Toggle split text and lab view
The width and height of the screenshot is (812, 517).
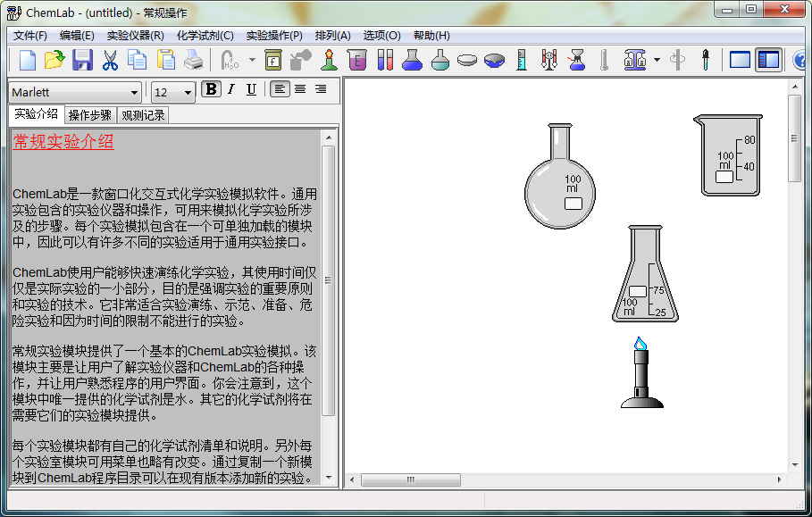click(x=768, y=60)
